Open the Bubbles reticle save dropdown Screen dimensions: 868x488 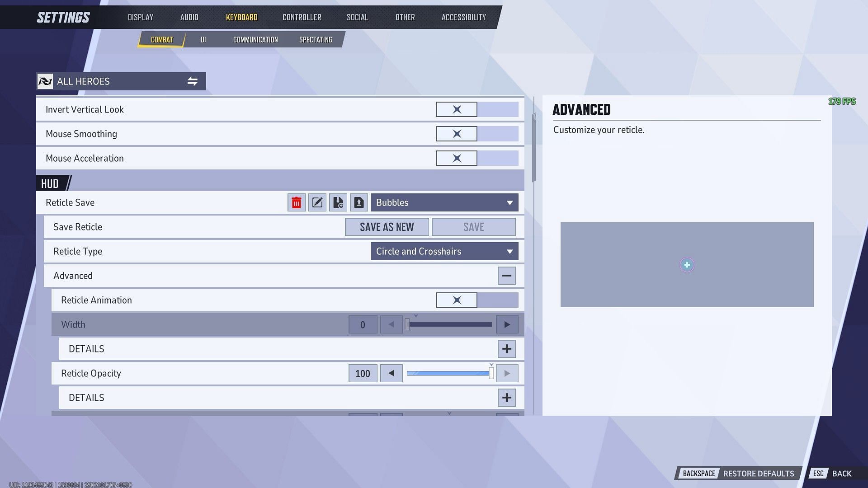444,202
